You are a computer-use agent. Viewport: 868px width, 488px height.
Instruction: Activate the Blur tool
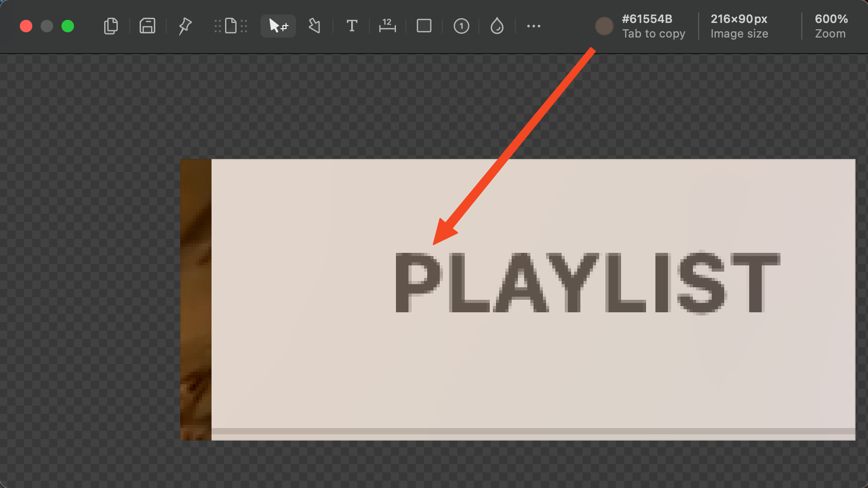pyautogui.click(x=497, y=26)
